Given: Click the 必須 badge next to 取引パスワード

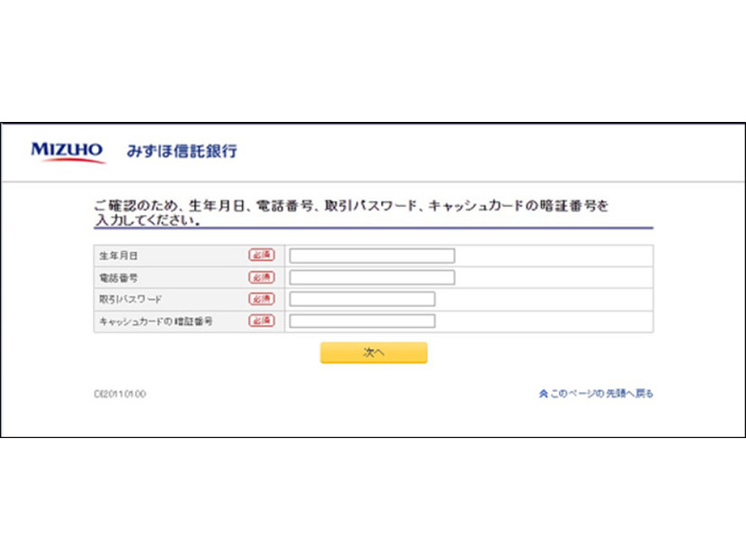Looking at the screenshot, I should [260, 299].
